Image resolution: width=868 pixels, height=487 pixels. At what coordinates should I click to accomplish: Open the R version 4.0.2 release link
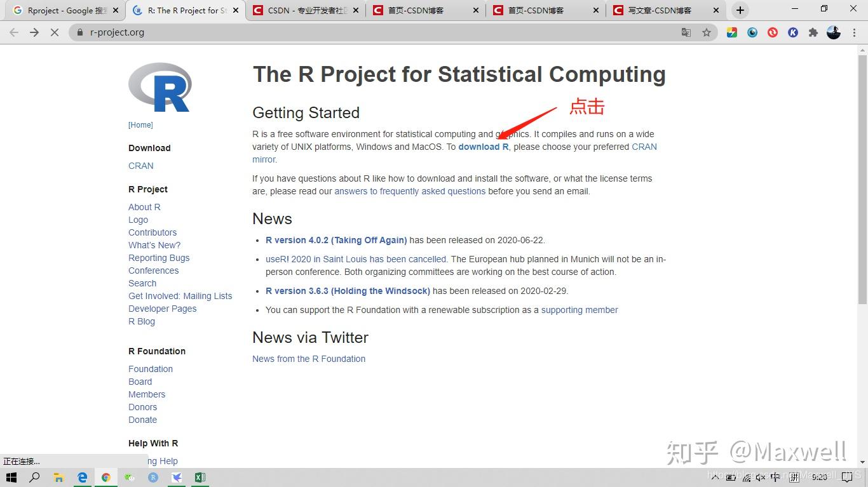point(336,240)
